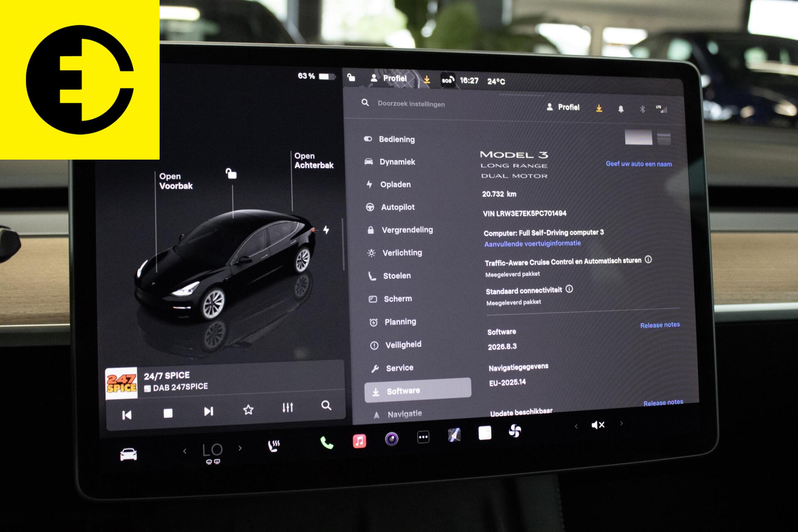Open the Autopilot settings menu
Viewport: 798px width, 532px height.
(x=390, y=207)
